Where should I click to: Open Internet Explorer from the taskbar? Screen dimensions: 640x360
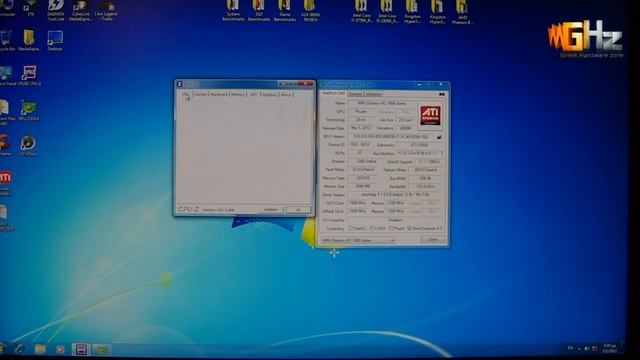[x=19, y=349]
